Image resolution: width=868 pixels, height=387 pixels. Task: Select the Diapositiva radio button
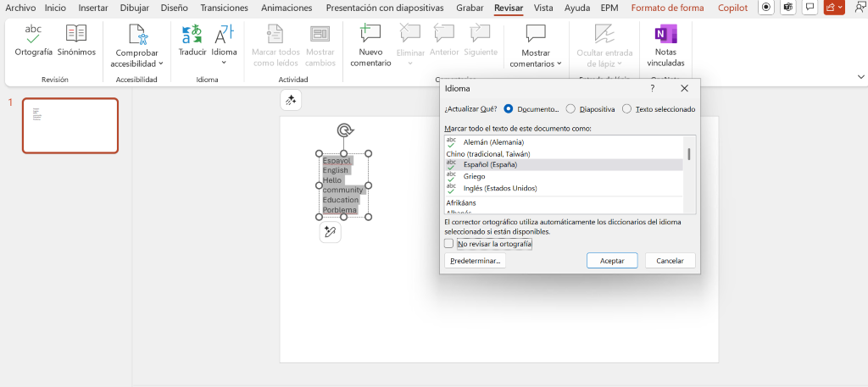pos(570,109)
